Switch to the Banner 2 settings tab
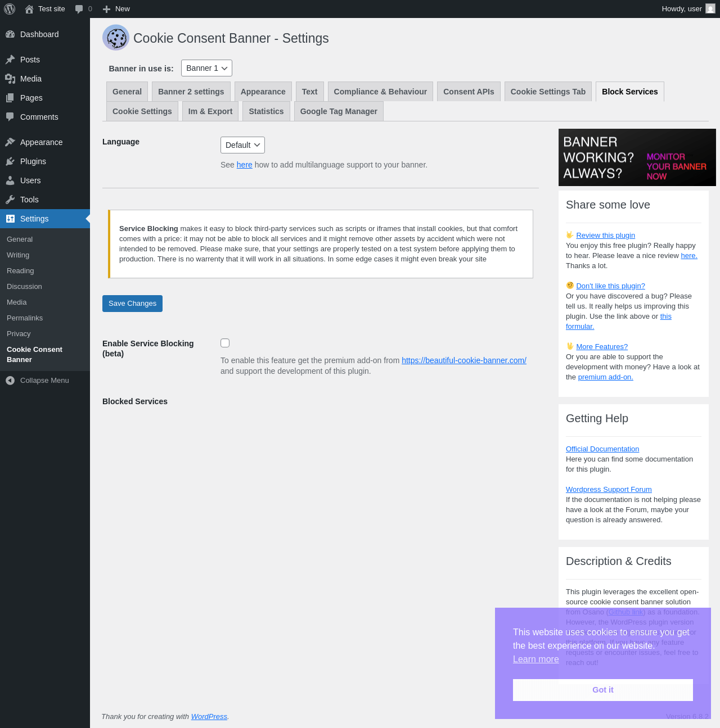Image resolution: width=720 pixels, height=728 pixels. 191,92
